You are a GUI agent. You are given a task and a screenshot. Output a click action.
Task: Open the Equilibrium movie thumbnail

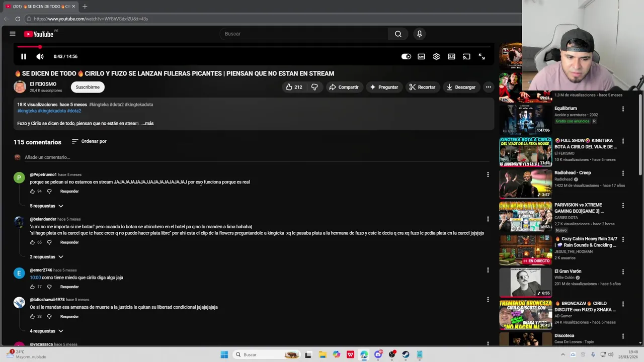click(x=525, y=119)
